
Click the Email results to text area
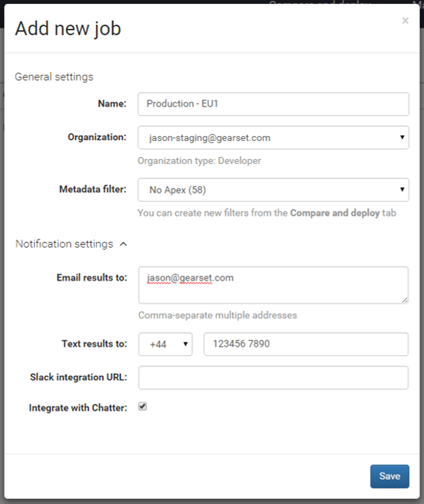[273, 285]
